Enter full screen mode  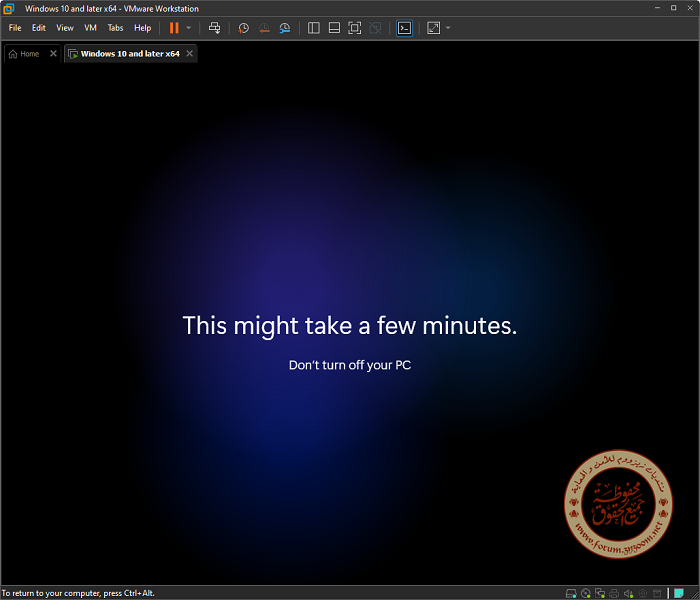click(x=354, y=28)
